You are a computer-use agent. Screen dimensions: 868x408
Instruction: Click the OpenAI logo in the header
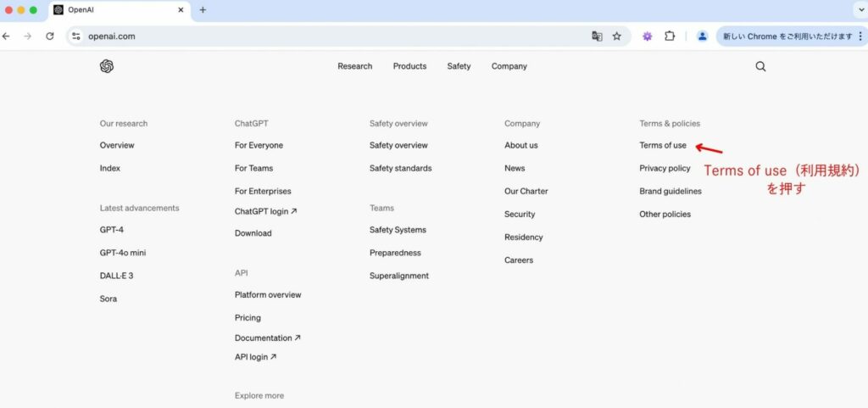pyautogui.click(x=107, y=66)
